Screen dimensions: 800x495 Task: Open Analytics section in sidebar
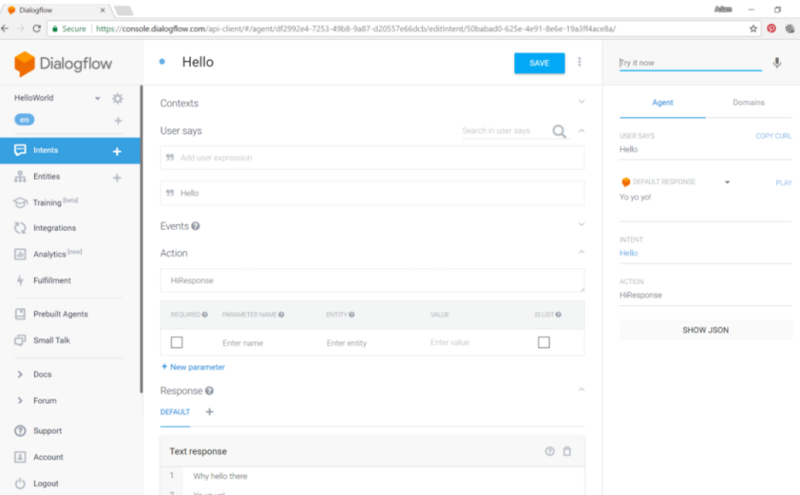(x=49, y=254)
